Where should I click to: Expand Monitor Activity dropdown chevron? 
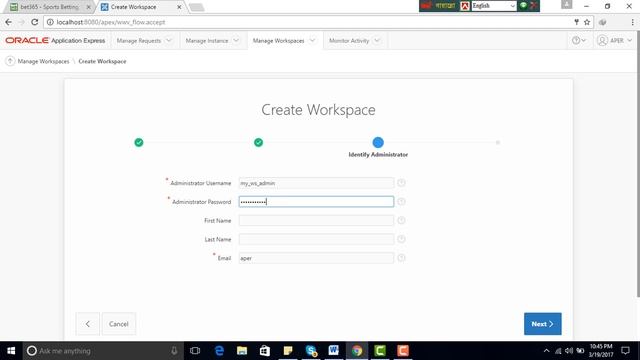377,40
